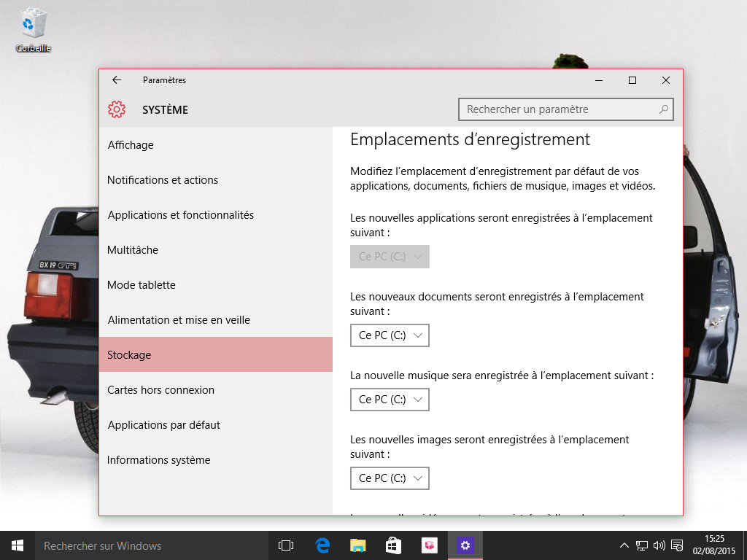
Task: Open the new images location dropdown
Action: click(x=390, y=478)
